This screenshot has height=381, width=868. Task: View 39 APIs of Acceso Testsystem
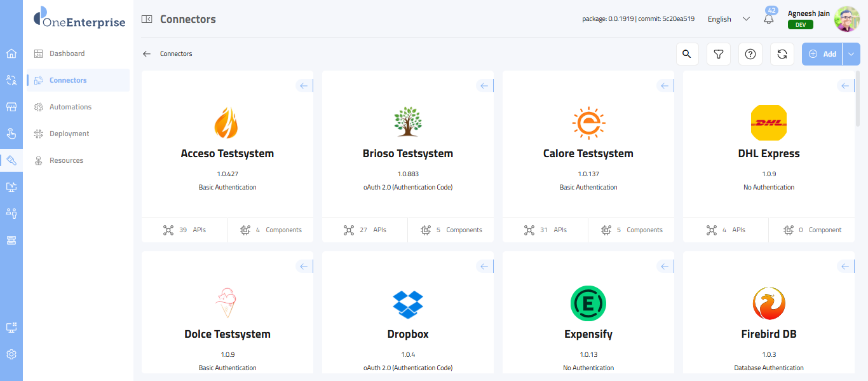184,230
